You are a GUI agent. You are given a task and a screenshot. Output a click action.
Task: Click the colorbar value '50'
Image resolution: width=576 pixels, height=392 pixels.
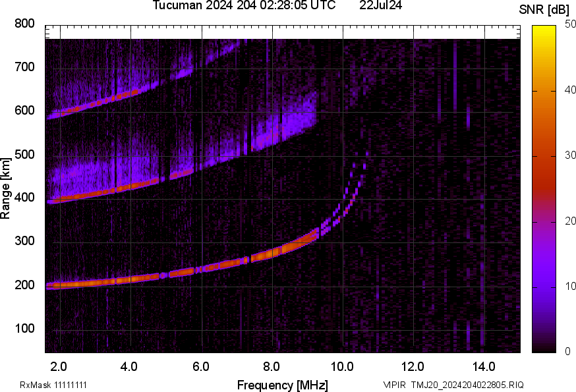(570, 24)
